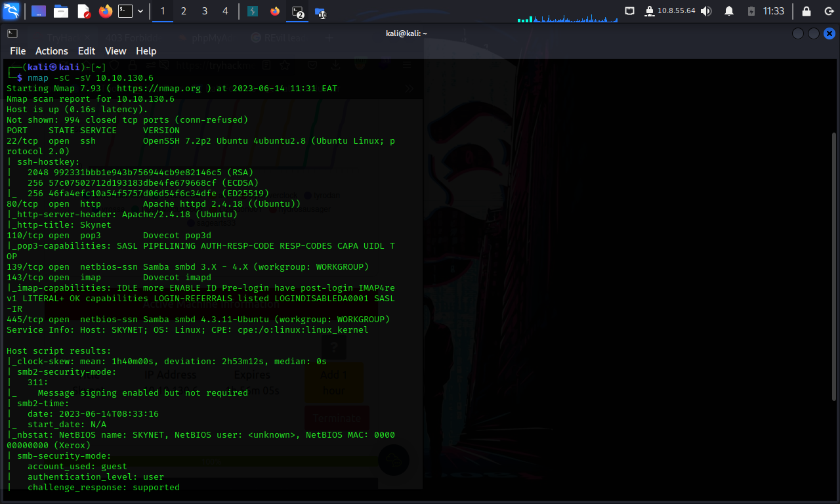Click the VPN IP address 10.8.55.64

pos(676,11)
